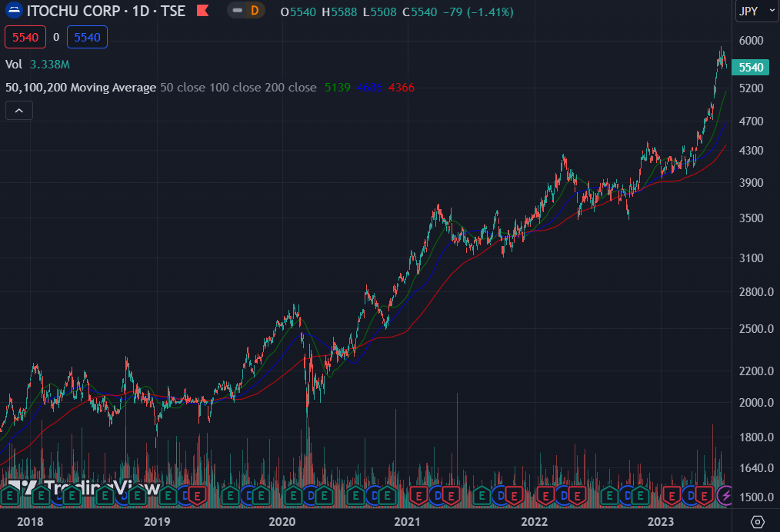Click the open value O5540 in the header

298,12
